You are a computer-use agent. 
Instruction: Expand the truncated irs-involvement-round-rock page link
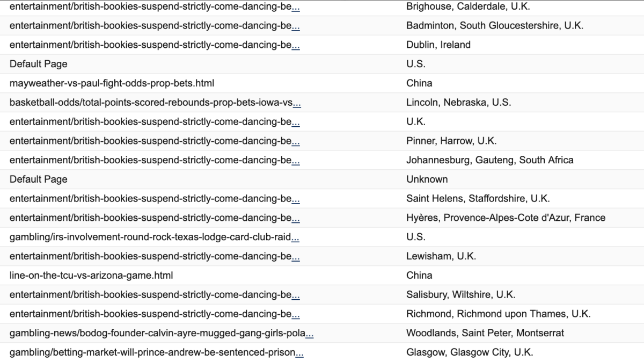click(x=296, y=237)
